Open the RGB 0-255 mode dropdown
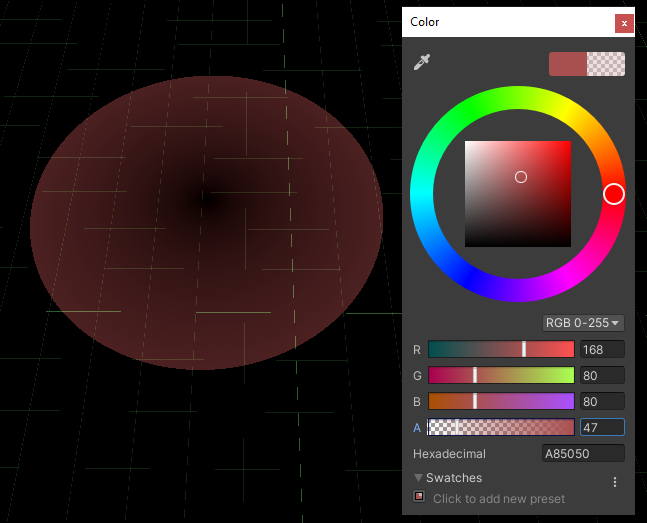This screenshot has width=647, height=523. pos(583,323)
